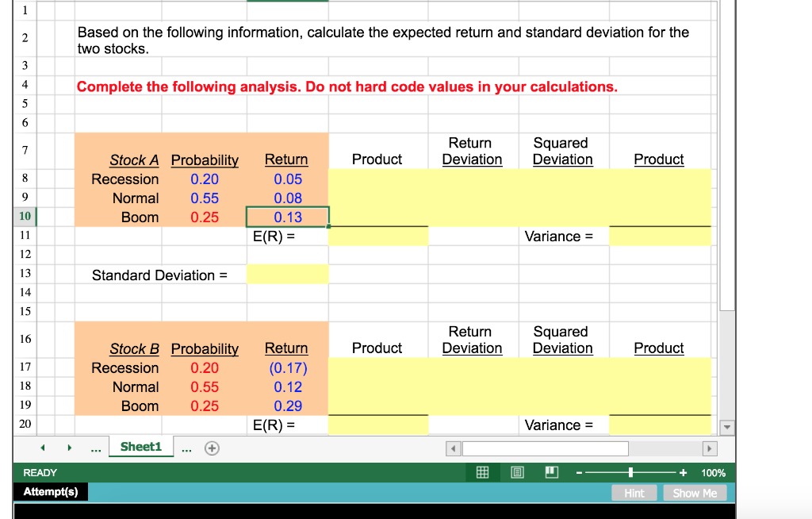Screen dimensions: 812x519
Task: Select Stock A Standard Deviation answer cell
Action: click(287, 275)
